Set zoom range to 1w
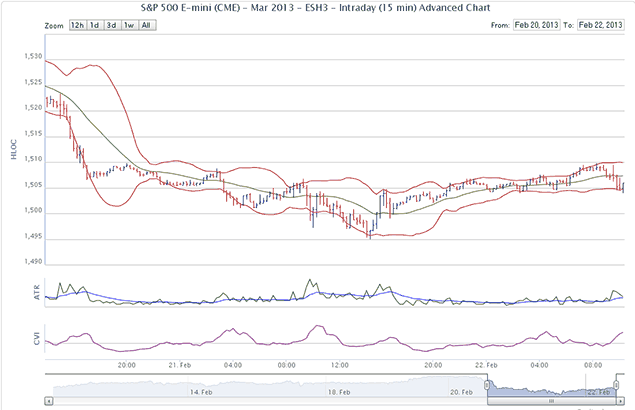Viewport: 635px width, 410px height. pyautogui.click(x=129, y=25)
